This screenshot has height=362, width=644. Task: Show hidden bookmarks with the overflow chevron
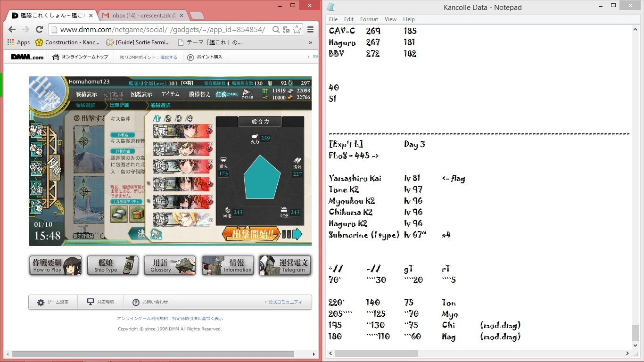[310, 42]
